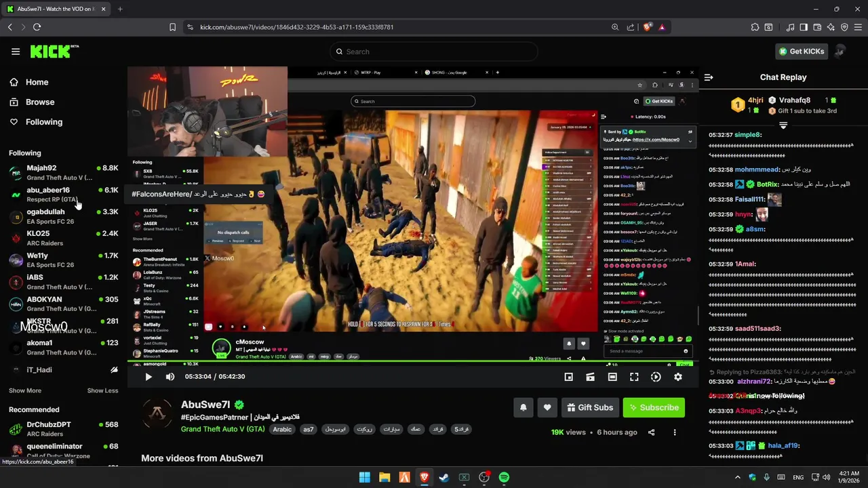The image size is (868, 488).
Task: Open We11y followed channel
Action: point(64,260)
